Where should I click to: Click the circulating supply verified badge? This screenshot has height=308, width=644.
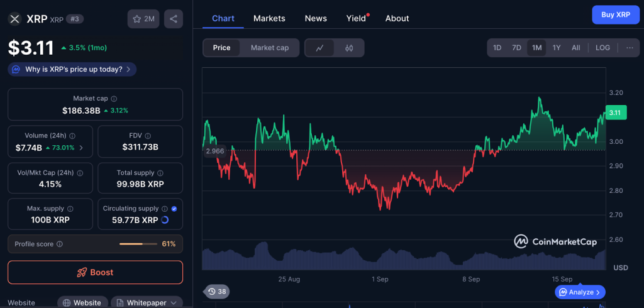(174, 208)
